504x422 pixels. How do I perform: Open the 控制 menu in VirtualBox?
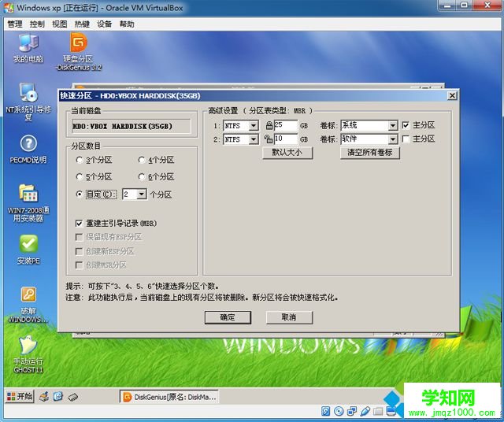click(x=37, y=24)
